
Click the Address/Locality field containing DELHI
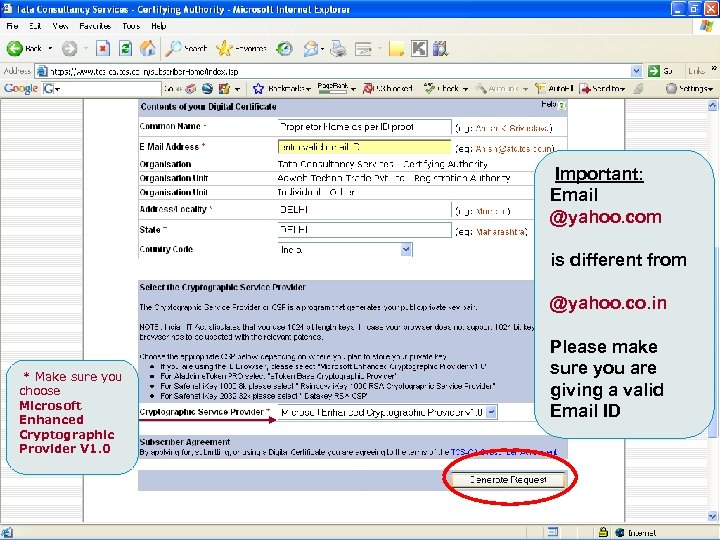pyautogui.click(x=364, y=209)
